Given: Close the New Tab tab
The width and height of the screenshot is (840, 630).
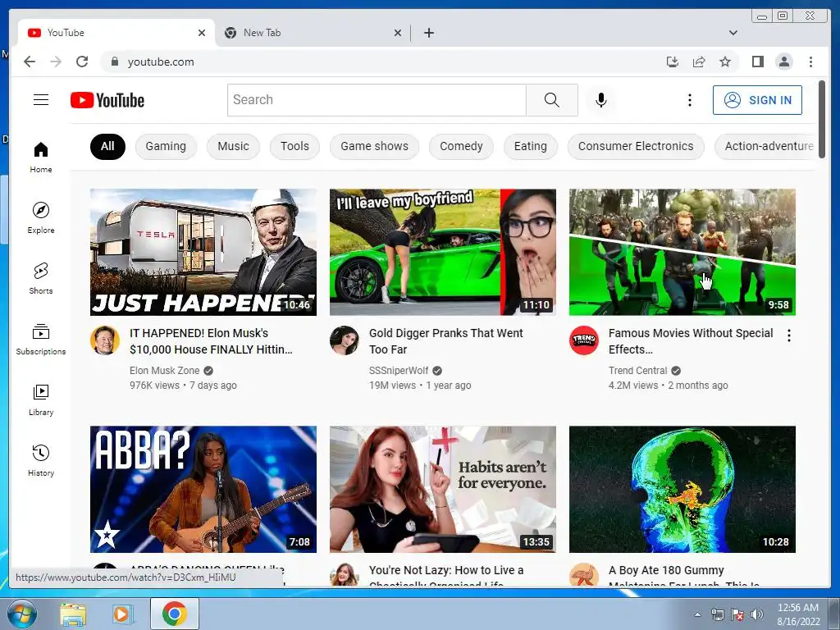Looking at the screenshot, I should 398,33.
